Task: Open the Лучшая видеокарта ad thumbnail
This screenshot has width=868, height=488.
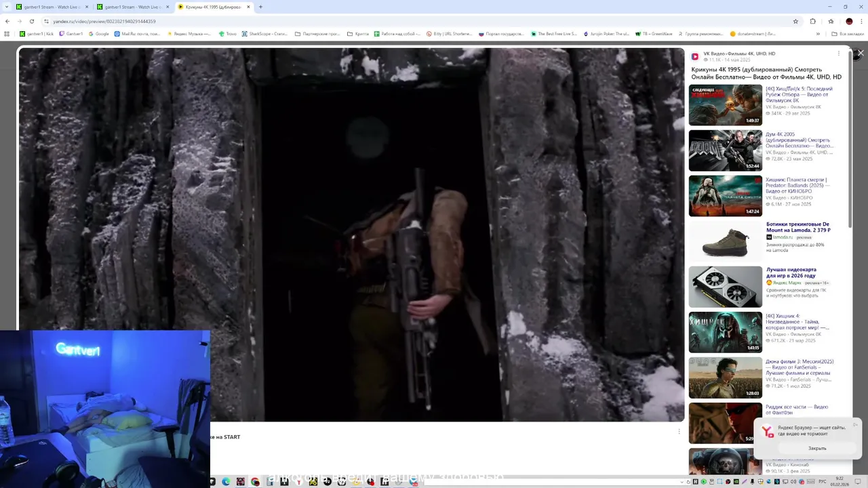Action: tap(726, 287)
